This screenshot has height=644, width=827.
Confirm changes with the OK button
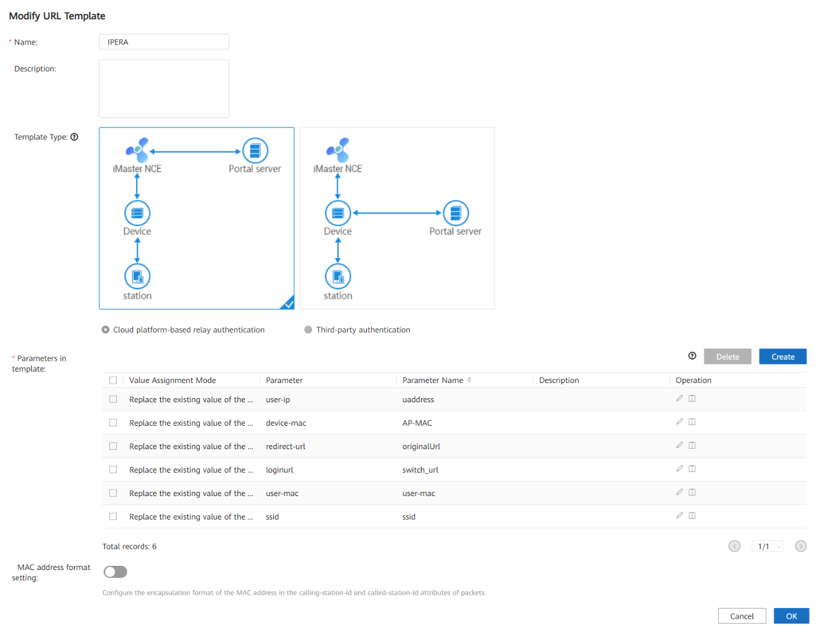[x=792, y=616]
